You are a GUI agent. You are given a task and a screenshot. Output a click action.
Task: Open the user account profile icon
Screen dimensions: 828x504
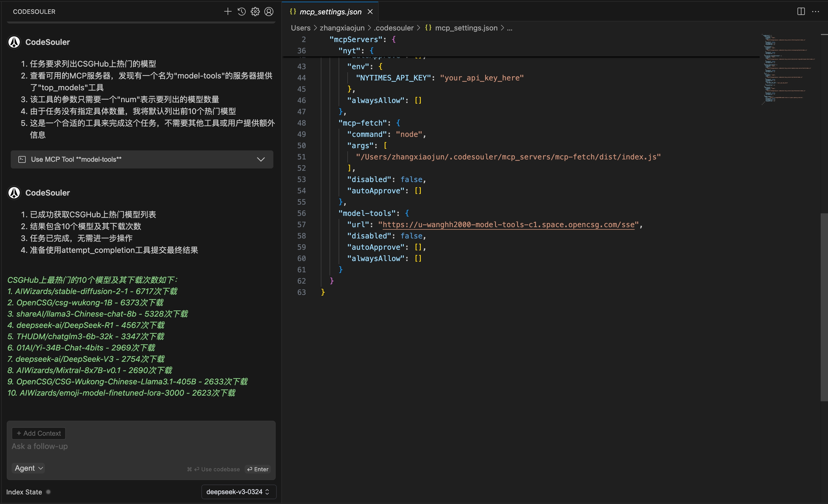coord(269,12)
